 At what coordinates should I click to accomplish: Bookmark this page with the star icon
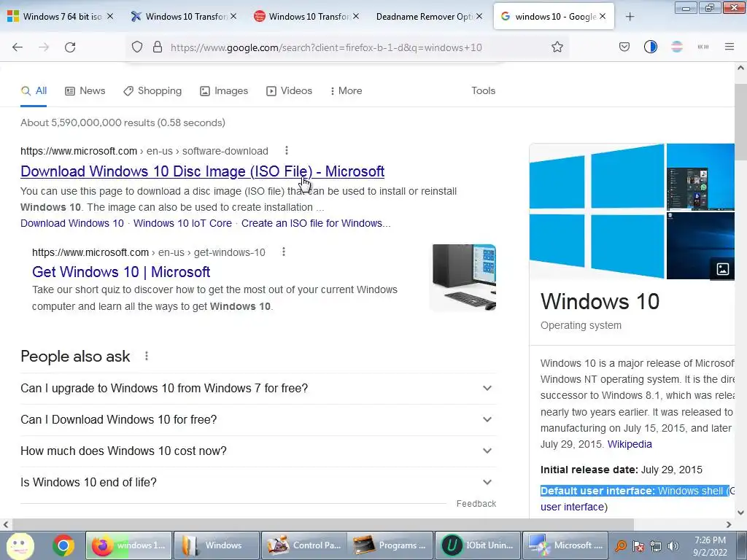pyautogui.click(x=557, y=47)
